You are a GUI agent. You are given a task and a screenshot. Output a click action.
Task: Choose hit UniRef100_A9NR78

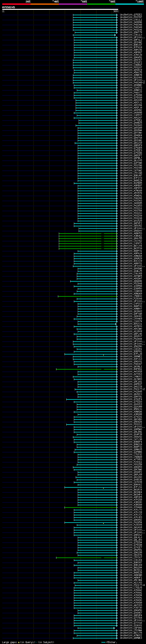pos(131,75)
